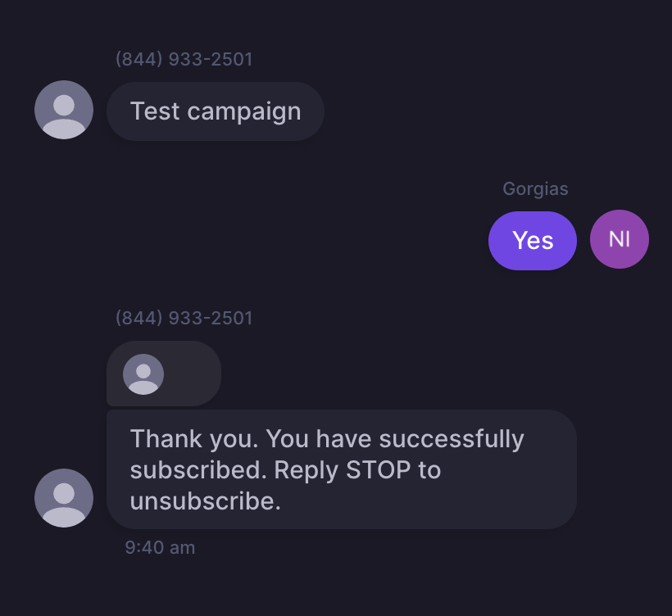Click the avatar beside Test campaign message
The height and width of the screenshot is (616, 672).
64,110
